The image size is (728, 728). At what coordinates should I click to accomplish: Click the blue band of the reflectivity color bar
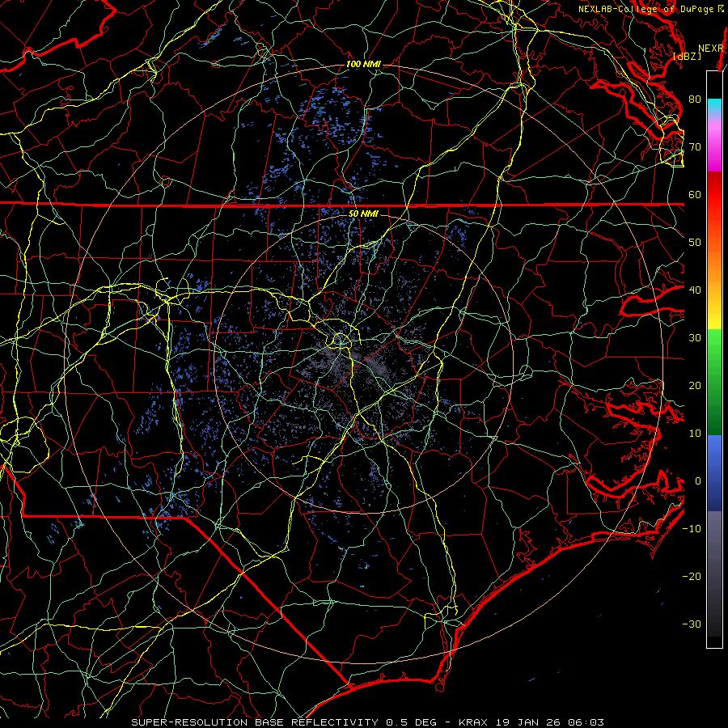pos(714,473)
